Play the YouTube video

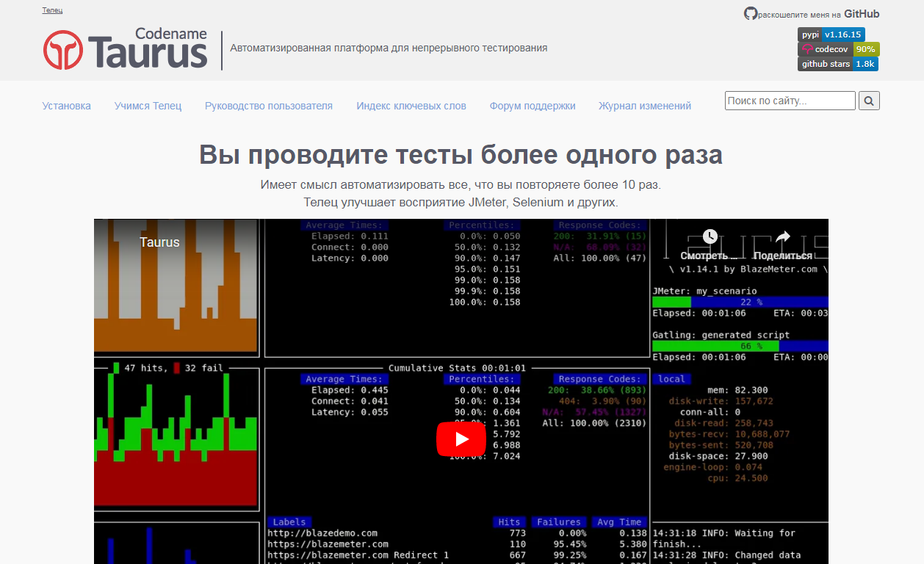461,439
